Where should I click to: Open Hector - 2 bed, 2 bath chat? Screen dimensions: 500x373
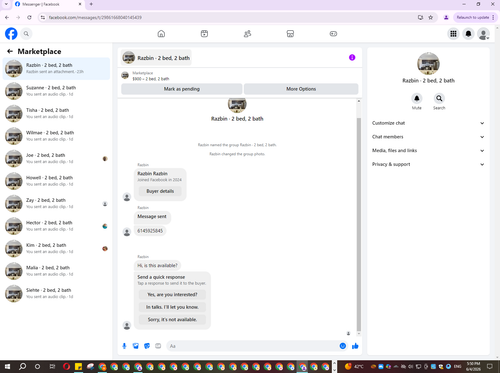(x=56, y=226)
